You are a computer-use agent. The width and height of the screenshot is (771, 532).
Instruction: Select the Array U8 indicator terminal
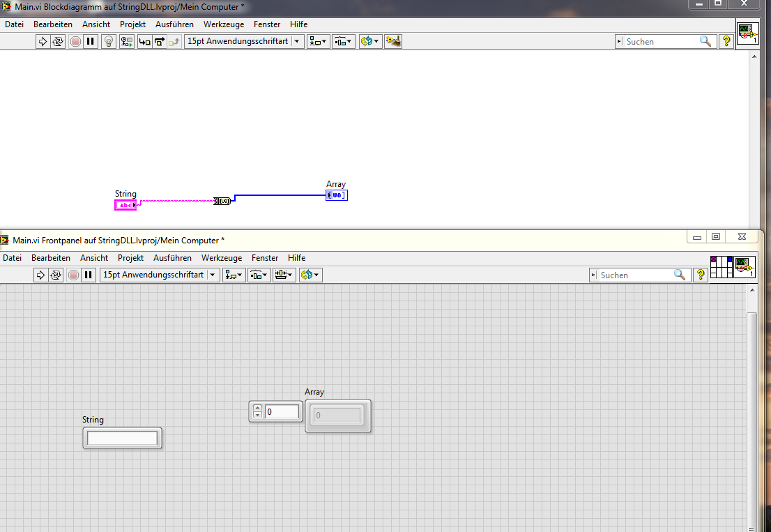click(x=337, y=195)
